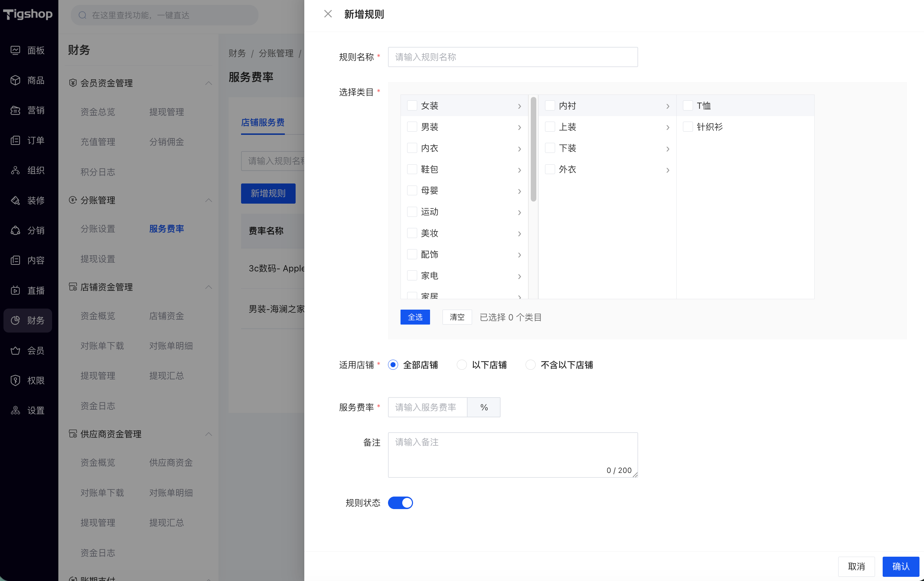This screenshot has width=924, height=581.
Task: Select the 以下店铺 radio option
Action: (x=462, y=365)
